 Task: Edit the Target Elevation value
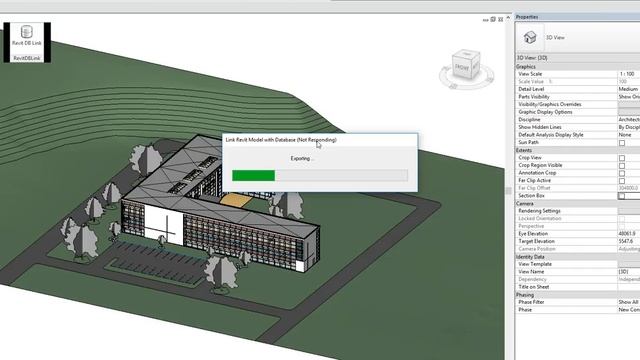point(629,241)
